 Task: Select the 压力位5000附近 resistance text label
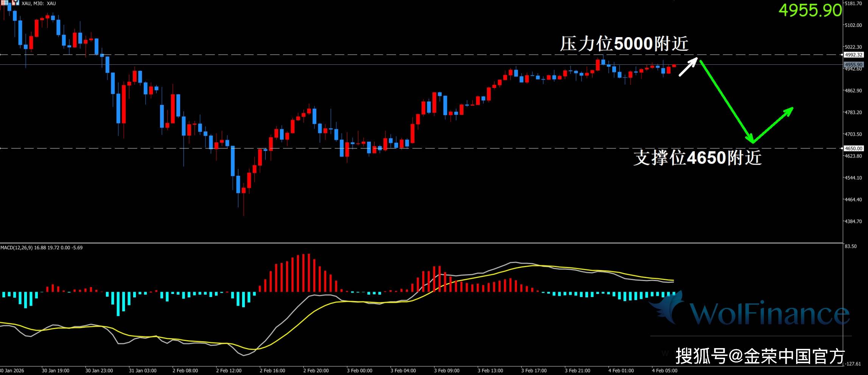(624, 44)
